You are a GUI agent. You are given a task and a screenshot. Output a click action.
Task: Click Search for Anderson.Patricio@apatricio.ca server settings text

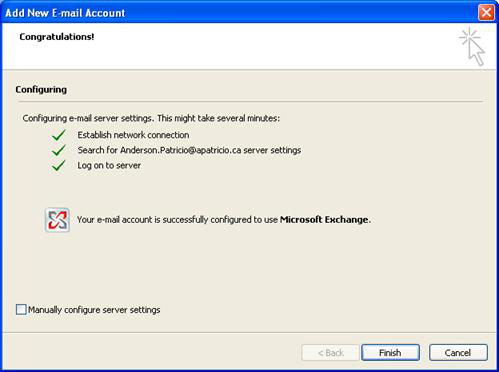[189, 150]
